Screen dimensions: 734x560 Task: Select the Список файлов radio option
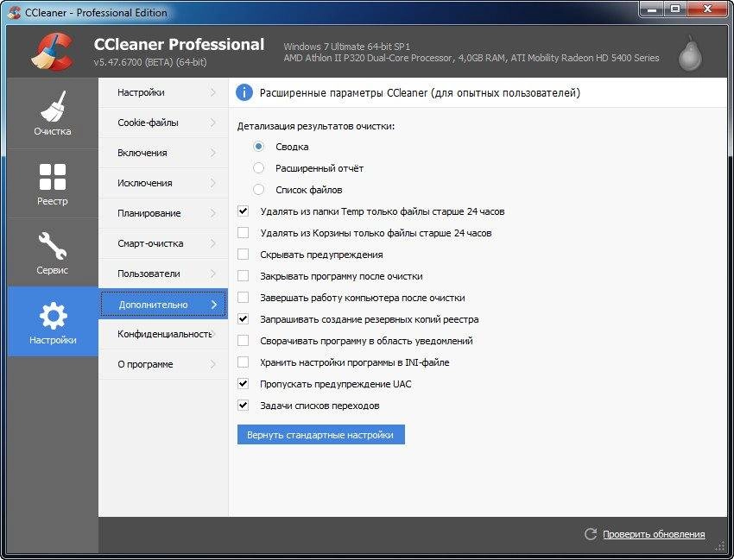(x=258, y=190)
